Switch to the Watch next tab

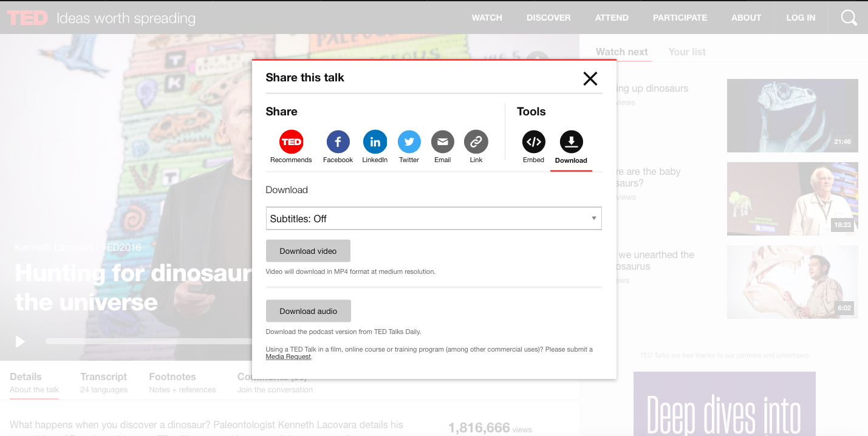pyautogui.click(x=622, y=52)
